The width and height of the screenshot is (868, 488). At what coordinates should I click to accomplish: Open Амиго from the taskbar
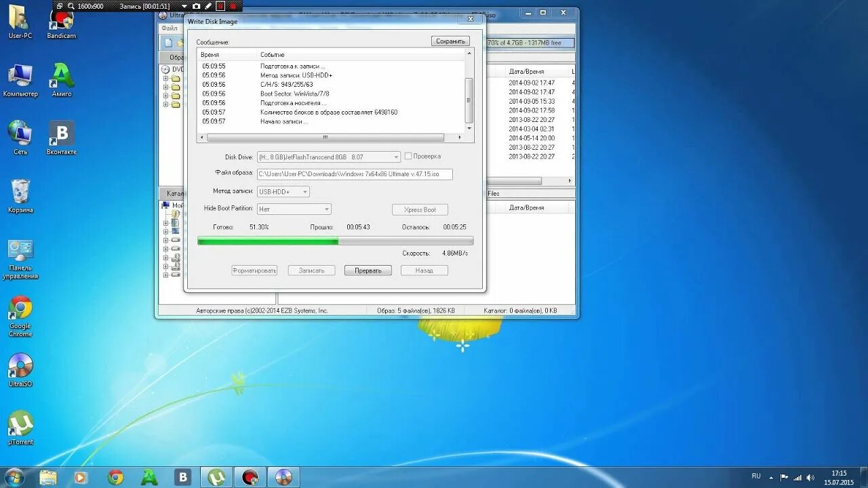click(149, 477)
